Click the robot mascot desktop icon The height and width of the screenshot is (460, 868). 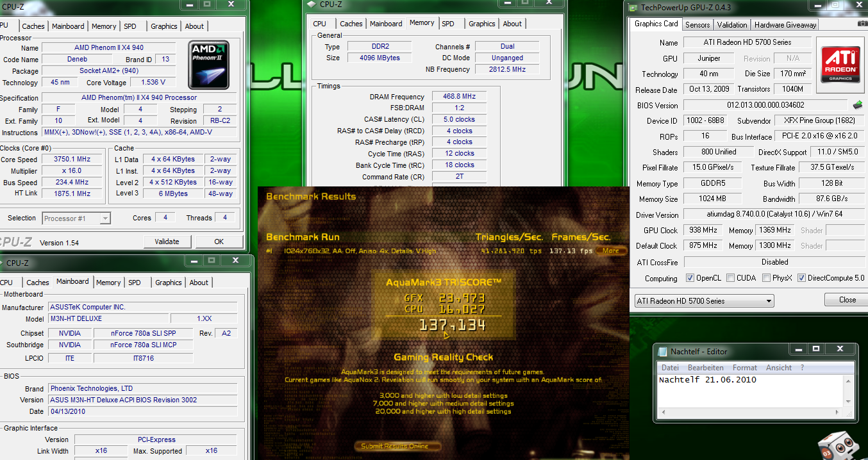838,445
